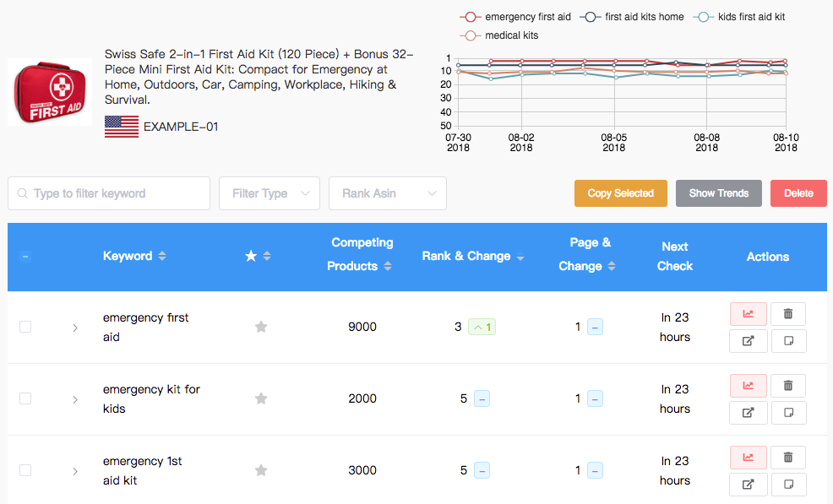Toggle medical kits legend series

498,35
